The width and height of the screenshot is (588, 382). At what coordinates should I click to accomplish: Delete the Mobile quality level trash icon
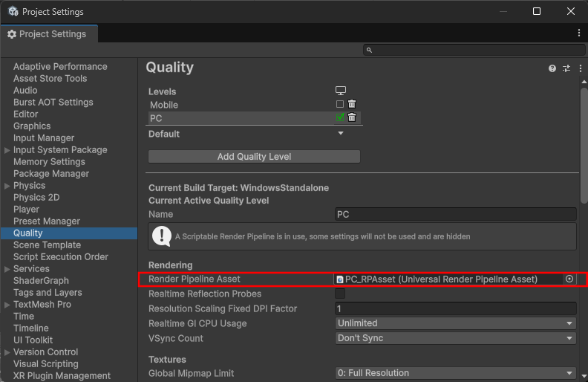click(x=352, y=105)
